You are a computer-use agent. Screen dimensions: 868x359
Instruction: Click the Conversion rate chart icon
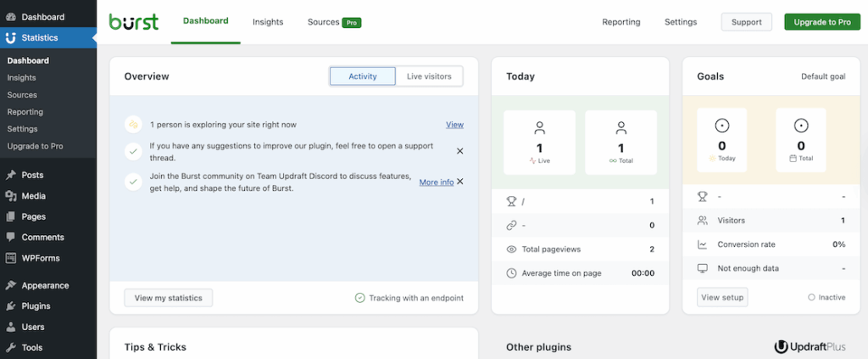(x=702, y=244)
